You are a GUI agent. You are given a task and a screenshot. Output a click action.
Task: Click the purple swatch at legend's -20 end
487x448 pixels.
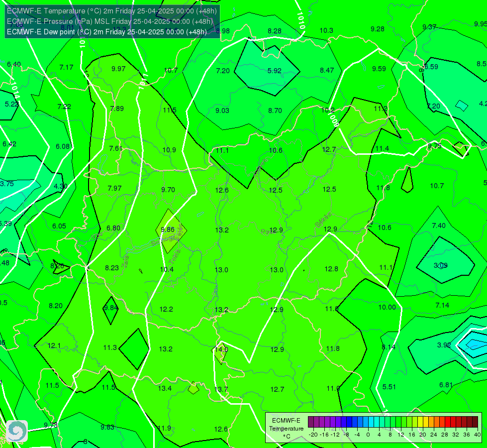[311, 422]
